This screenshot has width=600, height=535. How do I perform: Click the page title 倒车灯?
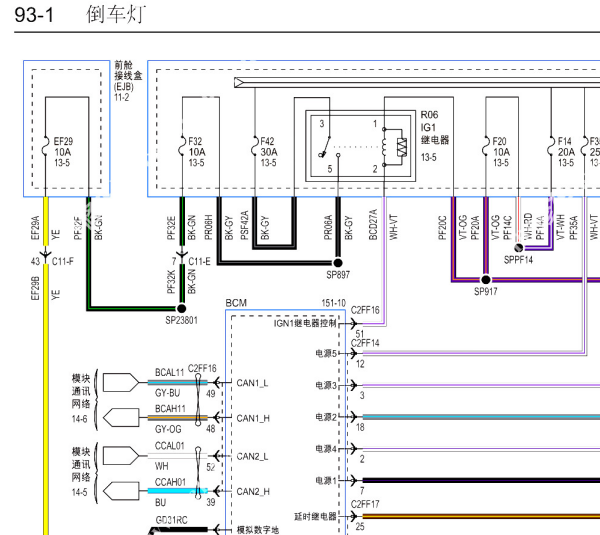click(x=116, y=15)
